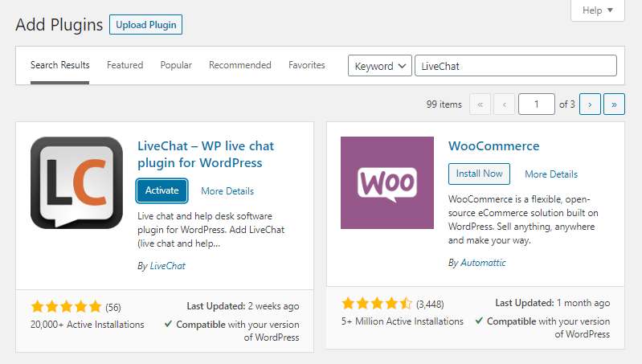Open the Keyword search type dropdown

380,66
